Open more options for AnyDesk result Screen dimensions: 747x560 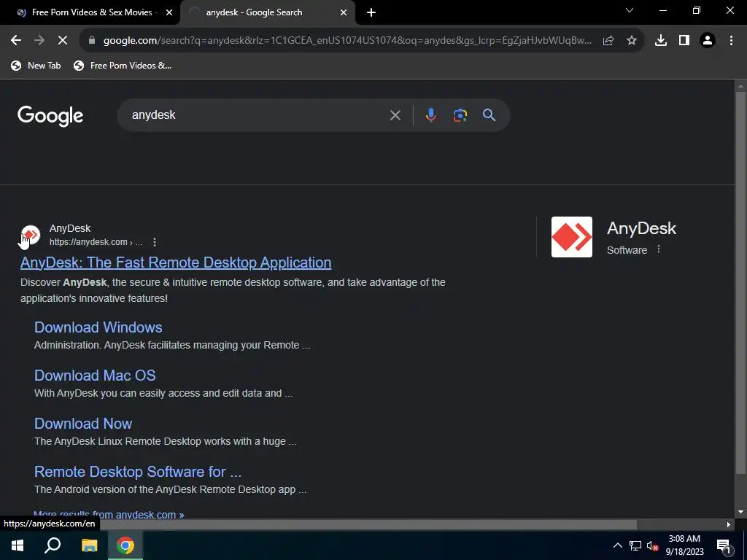155,242
